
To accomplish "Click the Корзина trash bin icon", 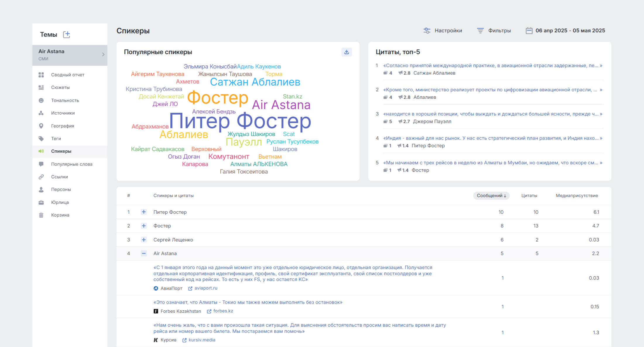I will pos(41,215).
